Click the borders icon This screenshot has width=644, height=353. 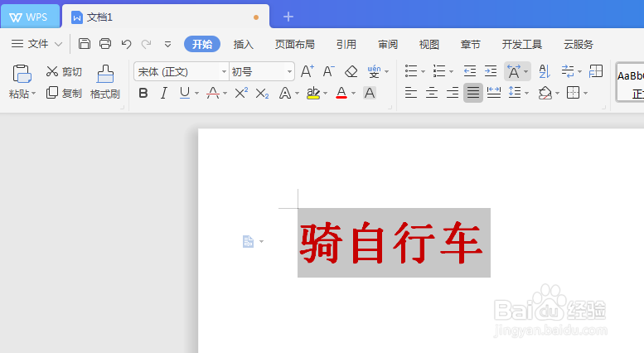pos(573,93)
